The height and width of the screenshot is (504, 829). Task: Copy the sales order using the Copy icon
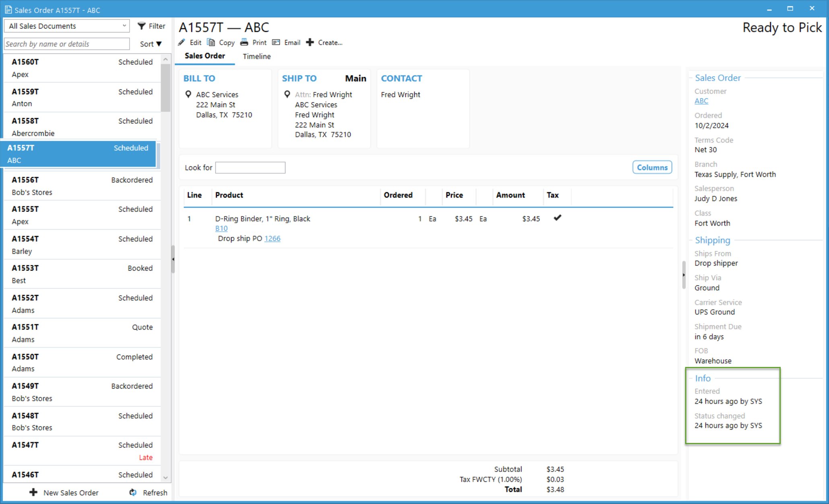[x=211, y=42]
